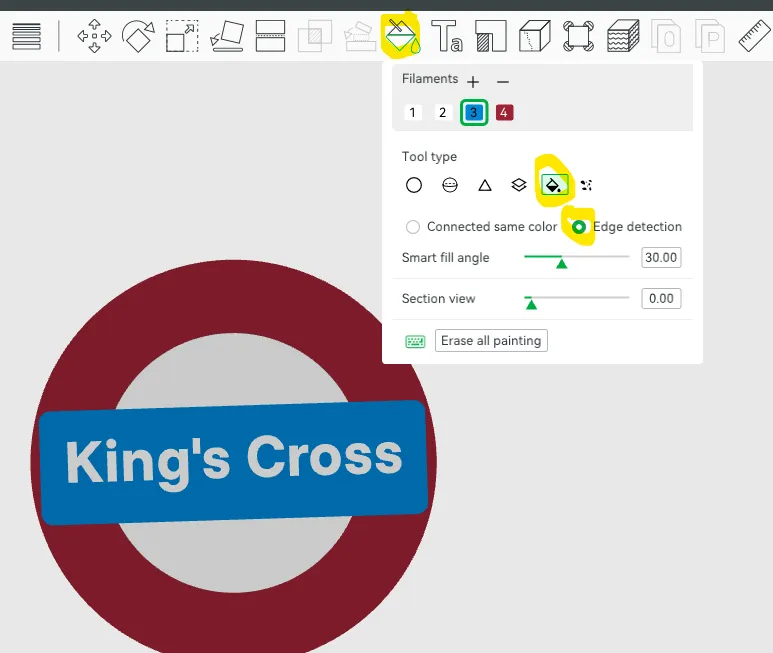Edit Smart fill angle value 30.00
Viewport: 773px width, 653px height.
tap(661, 257)
